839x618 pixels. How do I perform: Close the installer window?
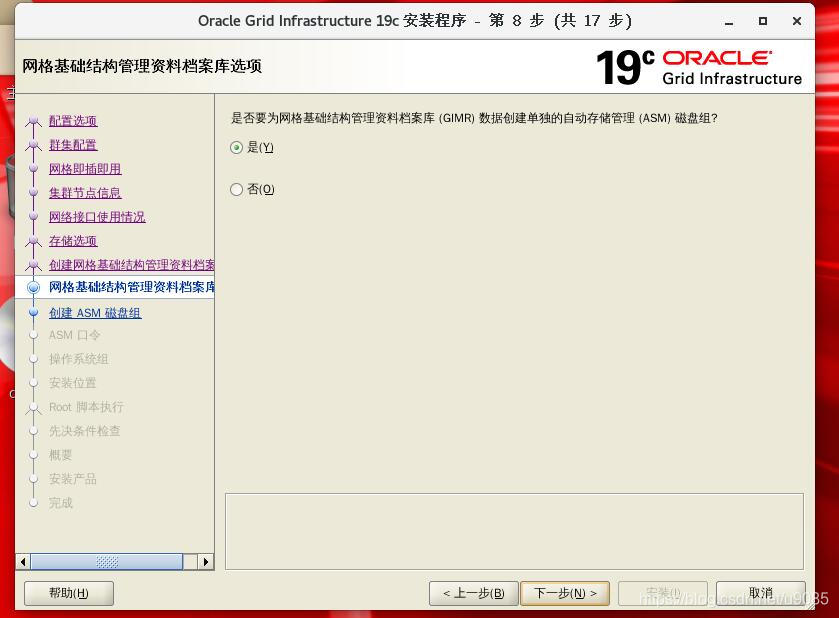(797, 21)
